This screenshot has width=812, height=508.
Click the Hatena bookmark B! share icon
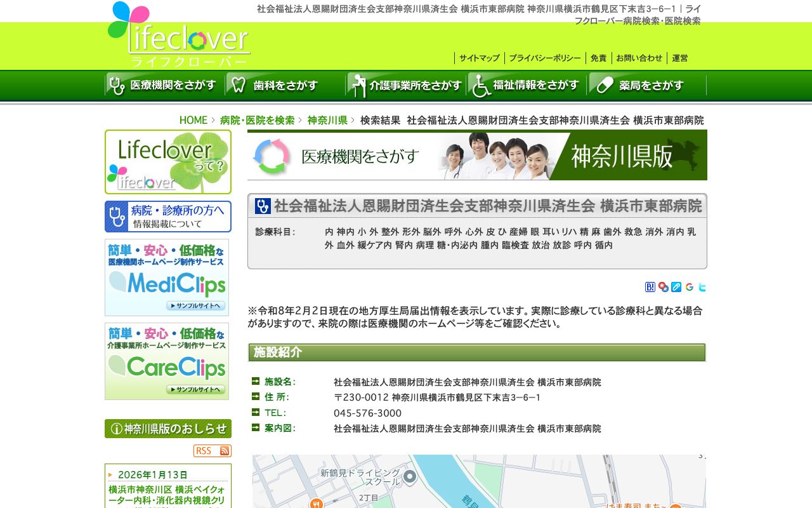(650, 287)
